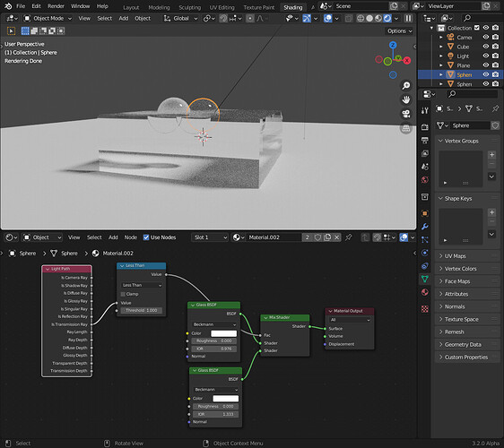Open the File menu
504x448 pixels.
coord(21,6)
